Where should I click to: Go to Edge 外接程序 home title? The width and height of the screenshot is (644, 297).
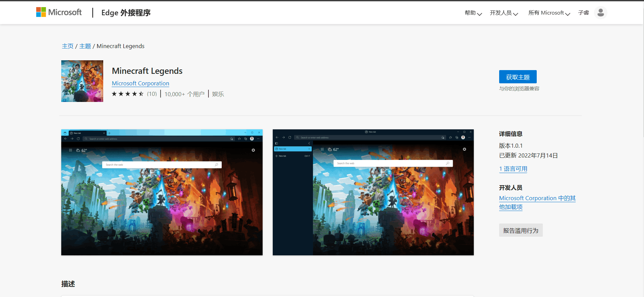coord(126,13)
